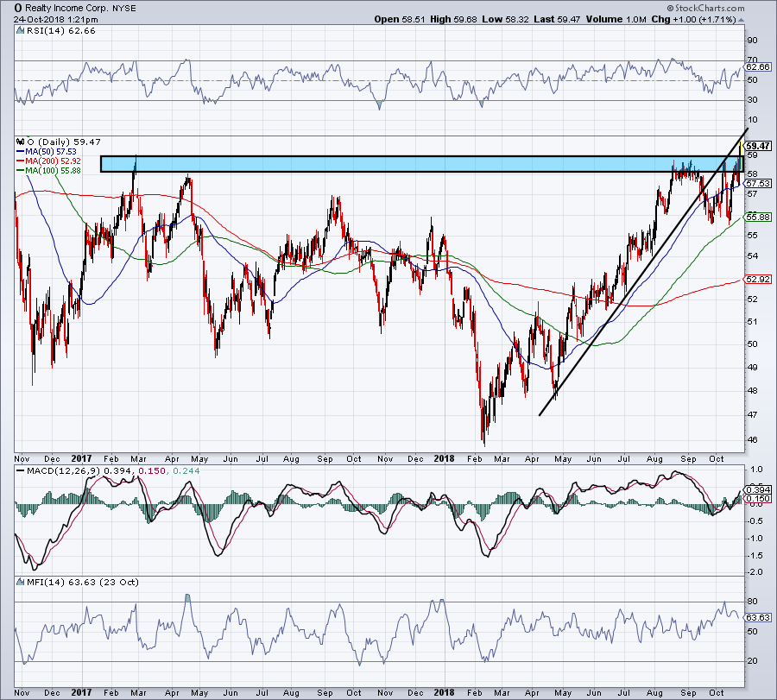Click Sep near 2018 end on price axis
Viewport: 777px width, 700px height.
(688, 459)
